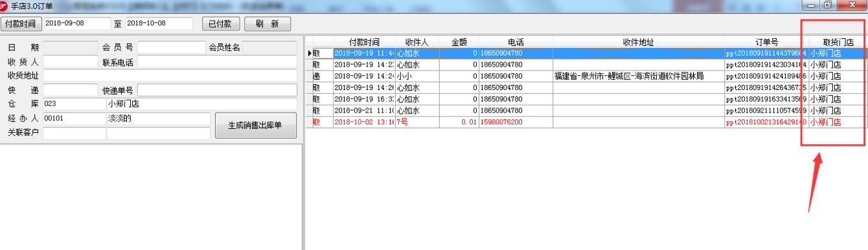Select order number starting ppt20180919142643
Viewport: 868px width, 250px height.
tap(766, 87)
